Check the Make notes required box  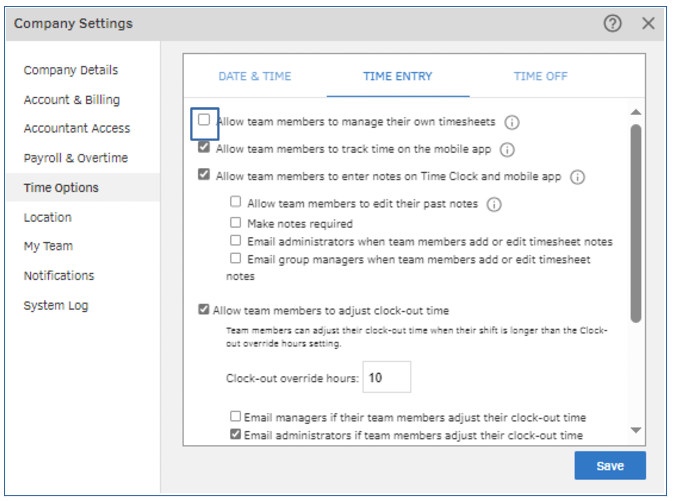[x=236, y=223]
